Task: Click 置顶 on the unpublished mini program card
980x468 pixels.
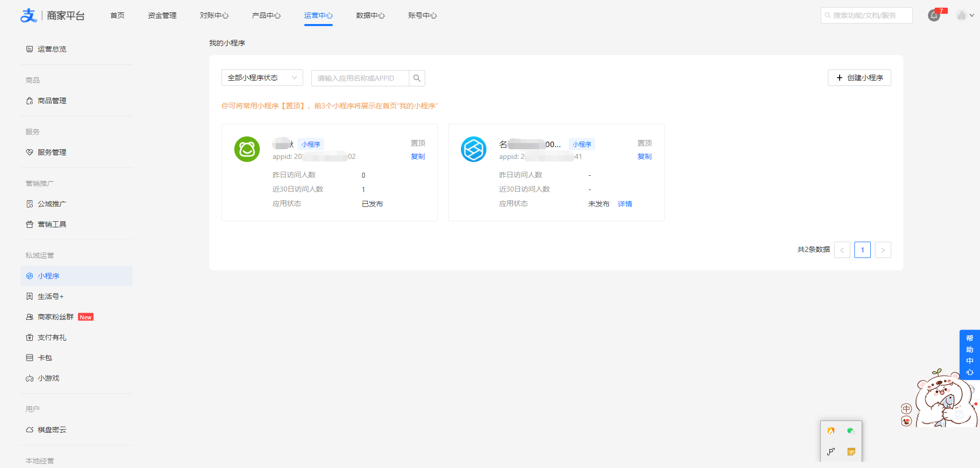Action: (645, 143)
